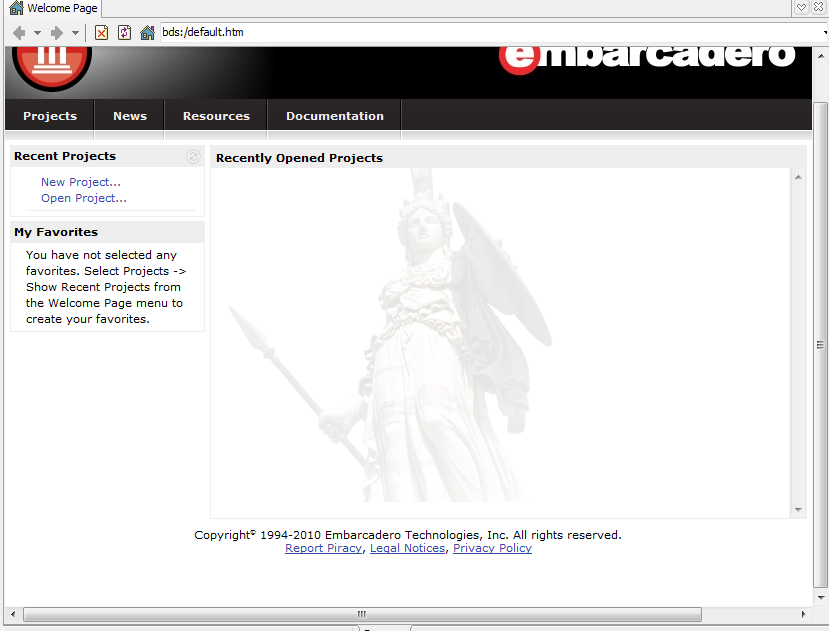Viewport: 829px width, 631px height.
Task: Click the Embarcadero logo banner
Action: coord(647,58)
